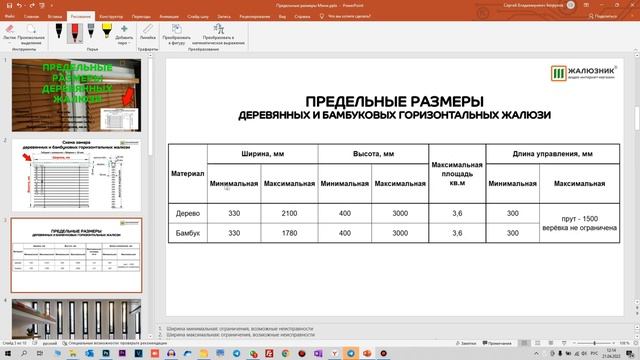
Task: Toggle the Ruler (Линейка) stencil
Action: pyautogui.click(x=148, y=32)
